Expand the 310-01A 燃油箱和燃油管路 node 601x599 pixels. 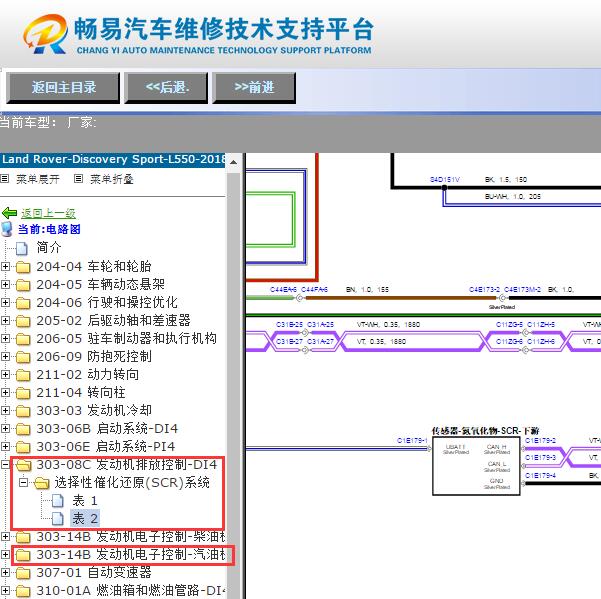pyautogui.click(x=5, y=591)
